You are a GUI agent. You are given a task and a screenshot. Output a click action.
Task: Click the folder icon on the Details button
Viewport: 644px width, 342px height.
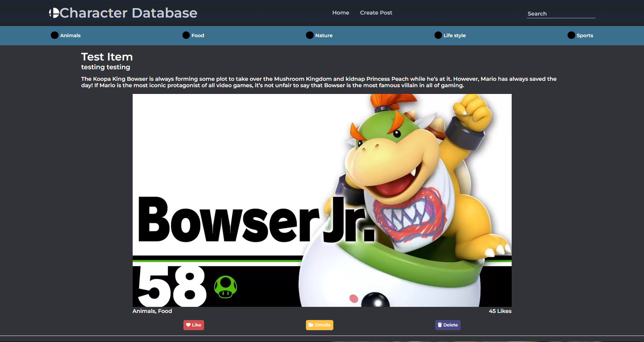(x=311, y=325)
